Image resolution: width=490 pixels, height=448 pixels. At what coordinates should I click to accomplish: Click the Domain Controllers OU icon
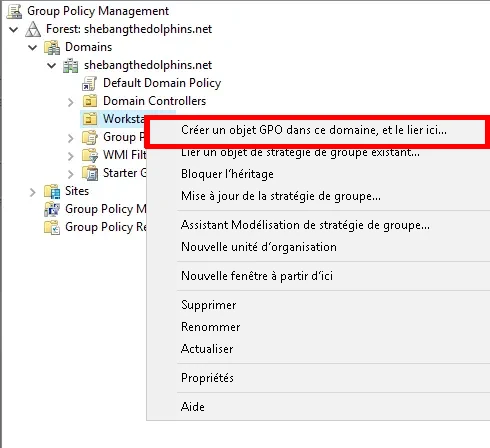[90, 101]
